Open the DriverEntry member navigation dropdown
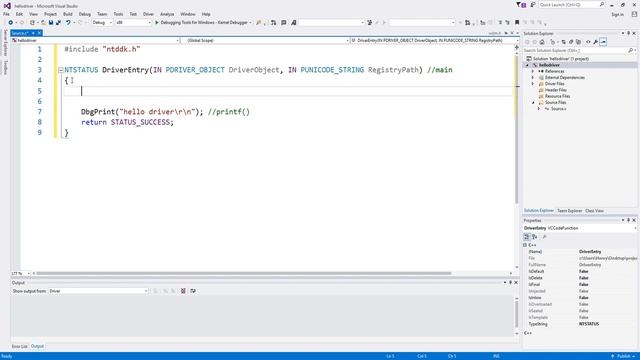Screen dimensions: 640x360 (435, 40)
